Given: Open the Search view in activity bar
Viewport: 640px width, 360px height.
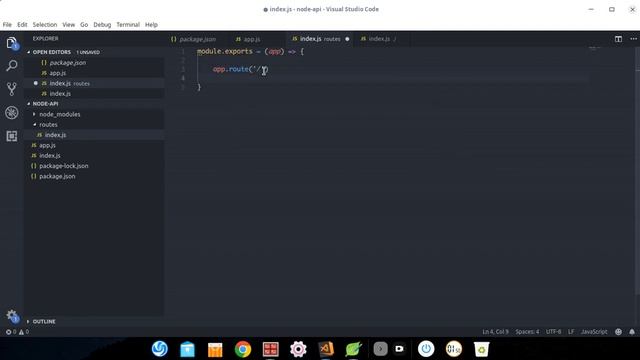Looking at the screenshot, I should (x=12, y=66).
